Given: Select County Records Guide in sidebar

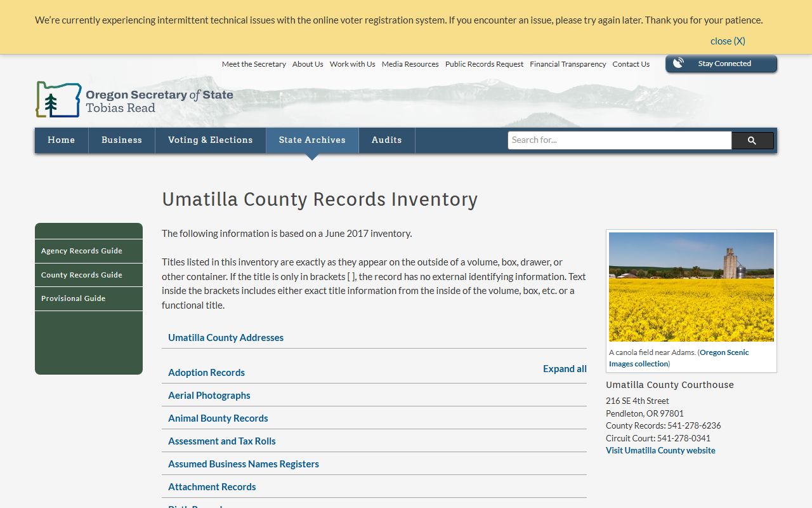Looking at the screenshot, I should [89, 275].
